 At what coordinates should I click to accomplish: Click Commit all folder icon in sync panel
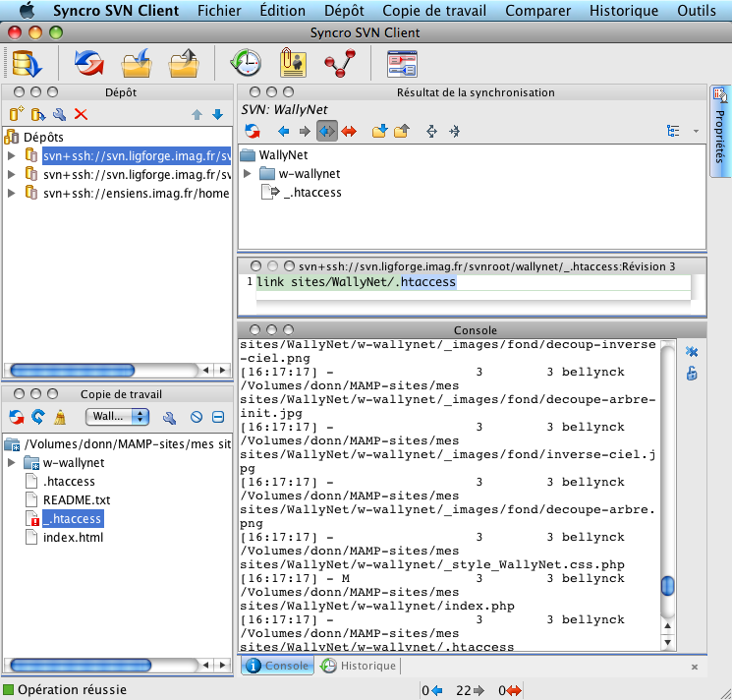tap(402, 131)
